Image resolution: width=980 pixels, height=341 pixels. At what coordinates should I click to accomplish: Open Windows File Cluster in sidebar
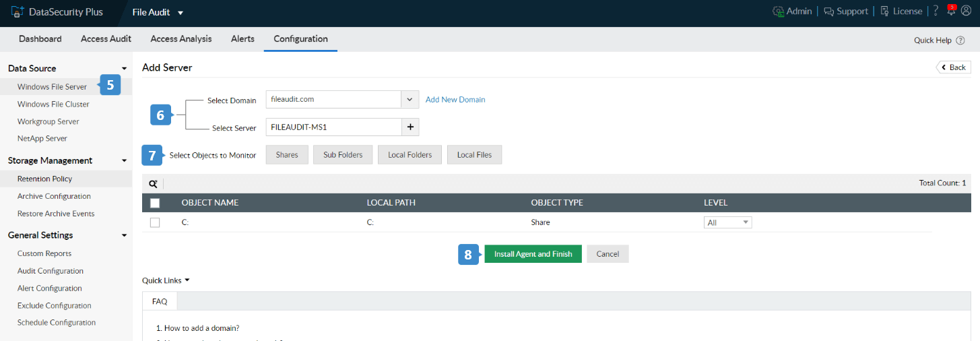pos(53,104)
